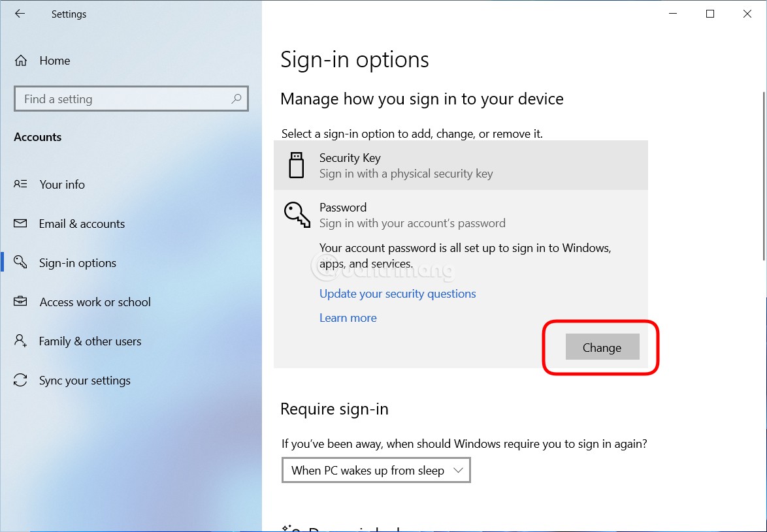Click the Security Key USB icon

click(x=297, y=165)
